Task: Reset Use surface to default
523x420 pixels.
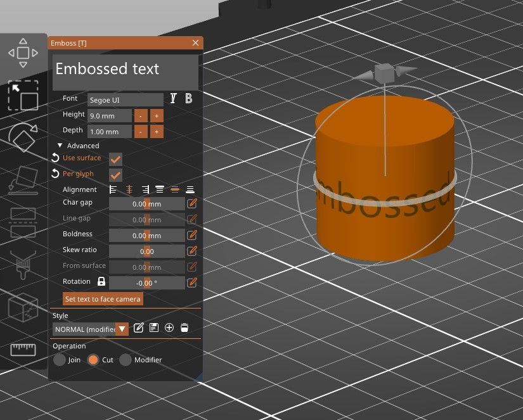Action: (x=55, y=158)
